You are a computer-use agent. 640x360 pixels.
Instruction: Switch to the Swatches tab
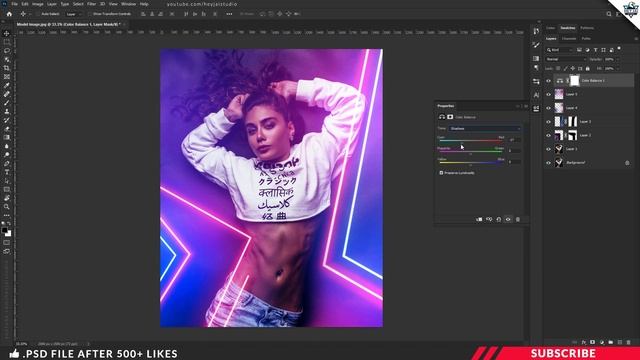coord(567,28)
